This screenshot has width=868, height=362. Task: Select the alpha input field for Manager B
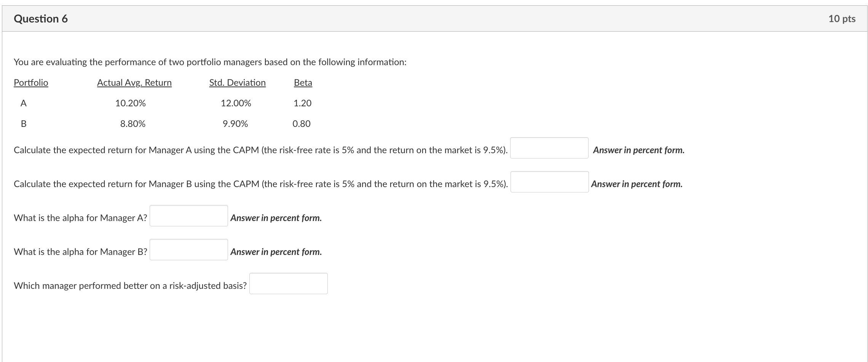[x=188, y=250]
